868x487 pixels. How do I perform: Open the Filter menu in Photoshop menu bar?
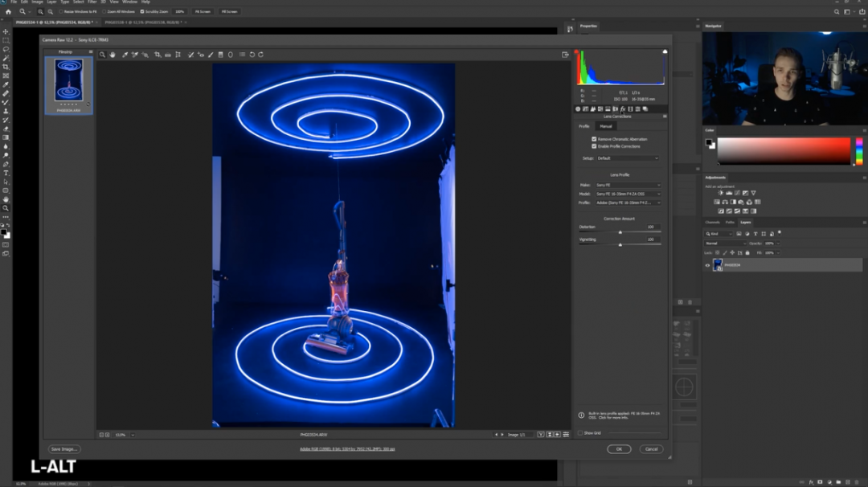tap(92, 2)
